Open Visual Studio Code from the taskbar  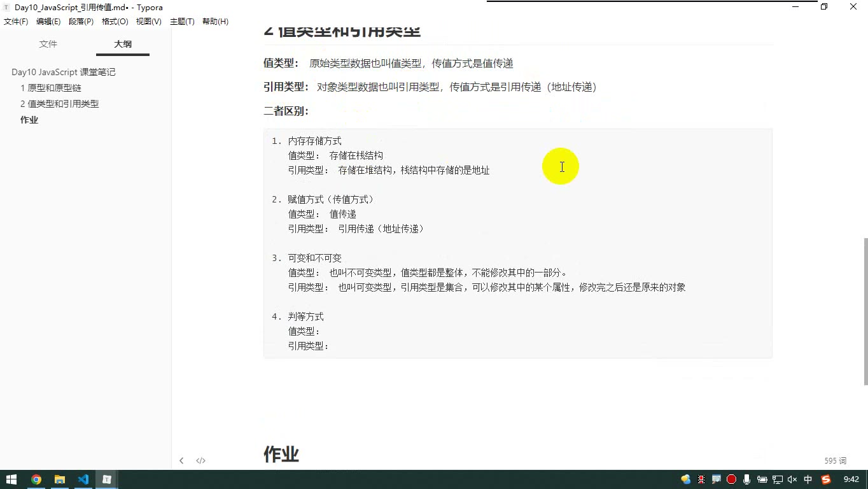tap(83, 479)
